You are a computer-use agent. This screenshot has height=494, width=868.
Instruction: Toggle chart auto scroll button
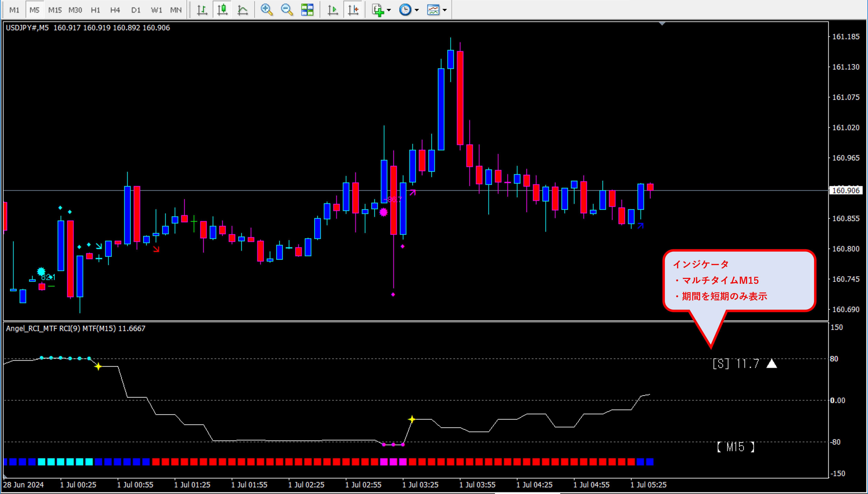[x=333, y=10]
